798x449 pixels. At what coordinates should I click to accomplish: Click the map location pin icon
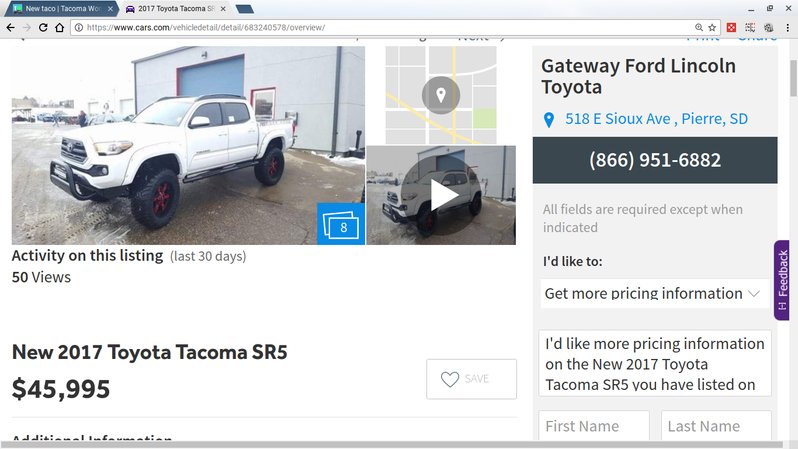coord(441,95)
